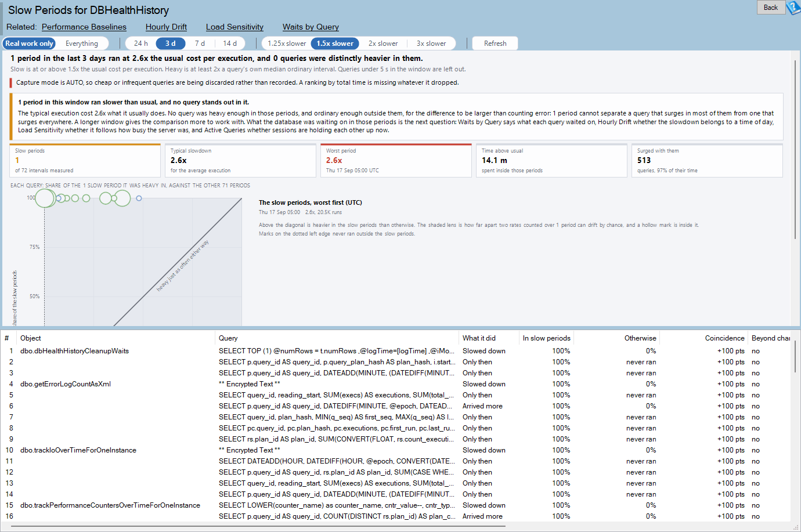The image size is (801, 532).
Task: Click the SELECT LOWER(counter_name) query cell
Action: click(337, 505)
